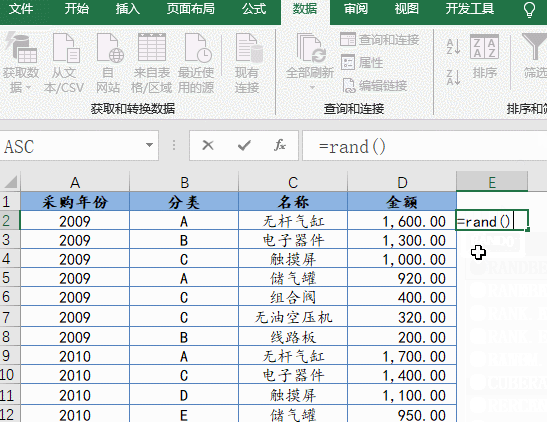547x422 pixels.
Task: Sort descending with the Z-A icon
Action: point(453,77)
